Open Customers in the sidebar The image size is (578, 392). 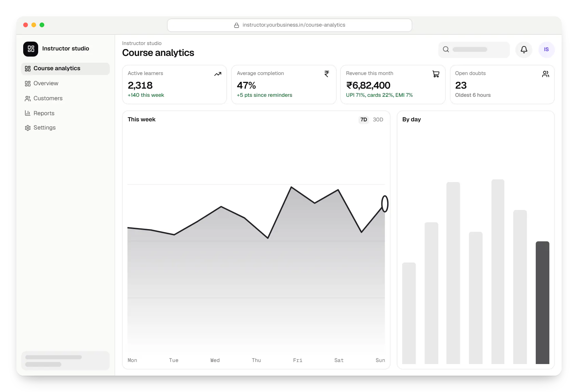click(65, 99)
